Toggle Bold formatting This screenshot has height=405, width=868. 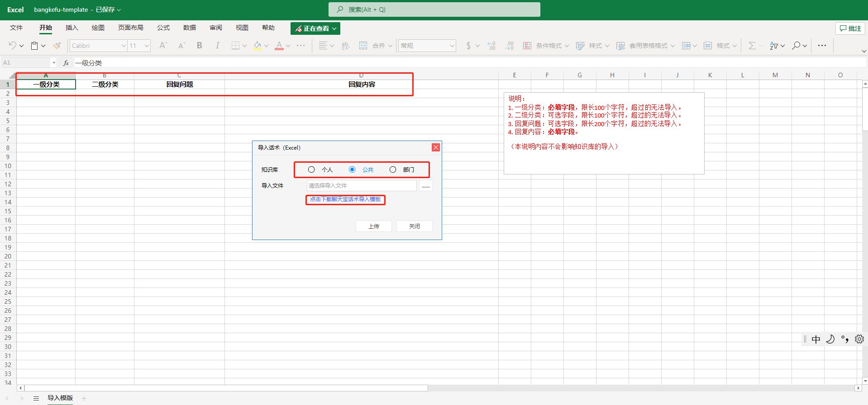pyautogui.click(x=199, y=45)
